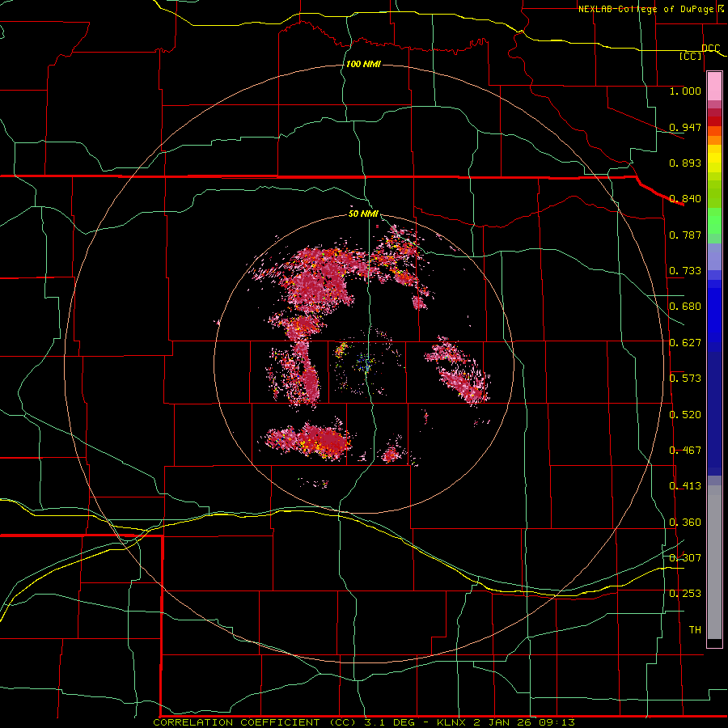Pick the light pink swatch on the color bar

714,86
